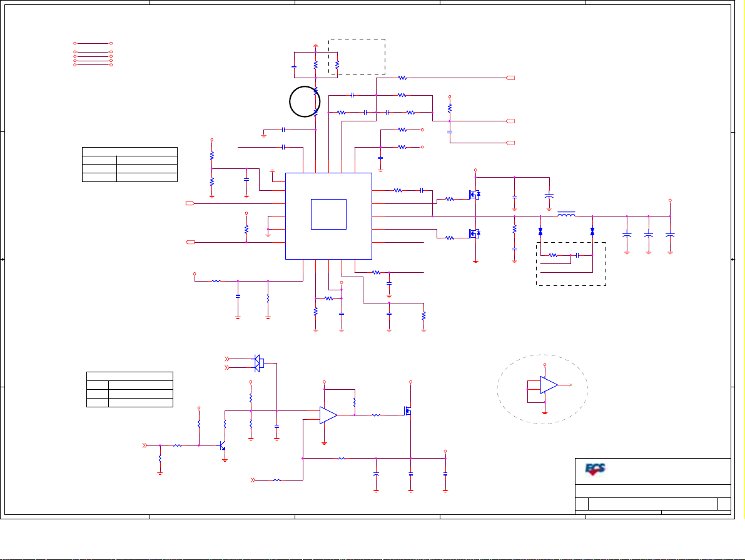Select the feedback resistor above the lower op-amp output
This screenshot has width=745, height=560.
tap(355, 402)
